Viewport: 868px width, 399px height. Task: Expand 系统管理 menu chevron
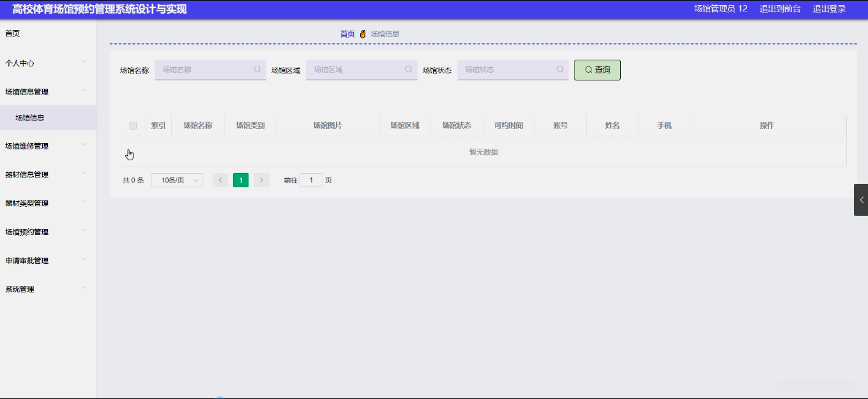point(84,288)
